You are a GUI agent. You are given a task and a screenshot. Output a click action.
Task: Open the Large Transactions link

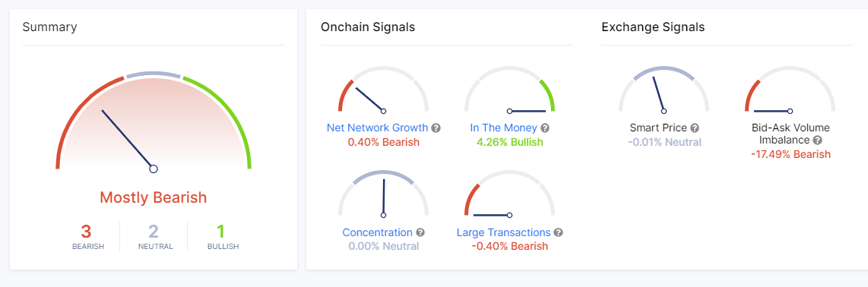click(504, 233)
